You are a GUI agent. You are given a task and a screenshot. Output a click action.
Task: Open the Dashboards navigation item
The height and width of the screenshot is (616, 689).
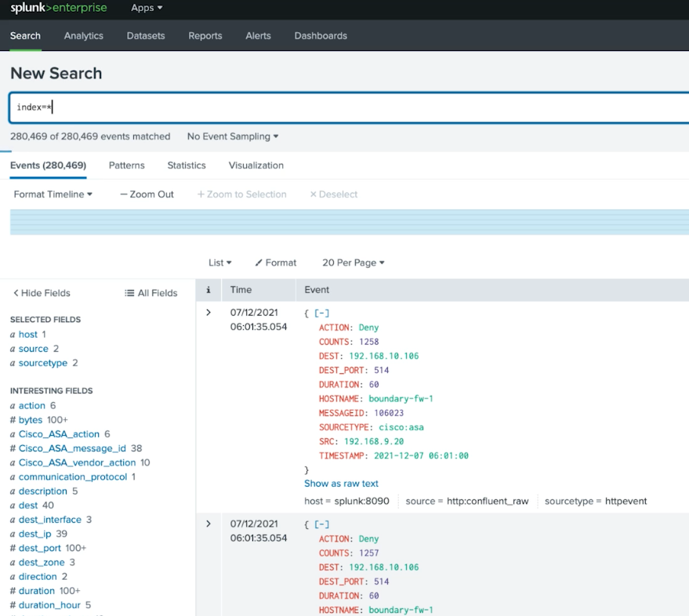point(321,36)
